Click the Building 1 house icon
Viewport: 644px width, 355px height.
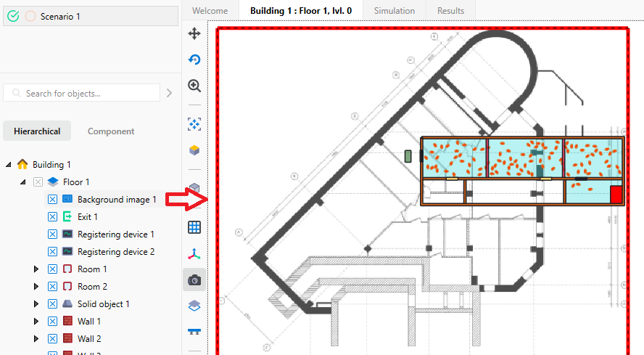coord(22,165)
